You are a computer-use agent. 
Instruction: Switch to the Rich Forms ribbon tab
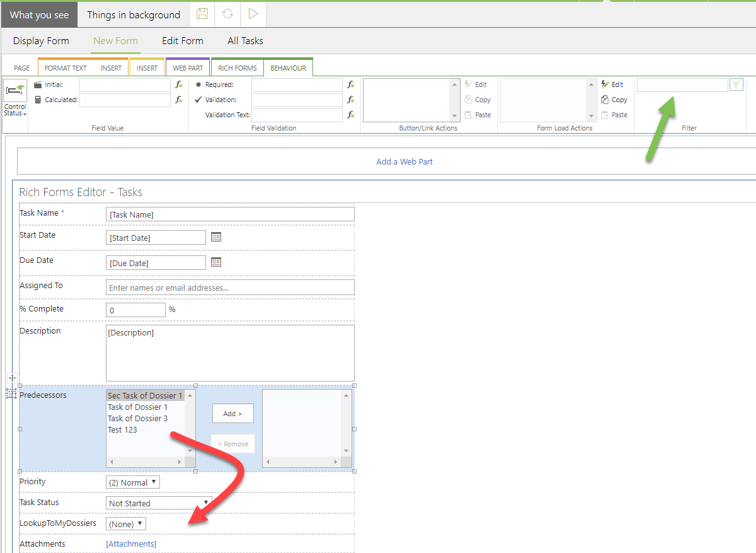[237, 68]
